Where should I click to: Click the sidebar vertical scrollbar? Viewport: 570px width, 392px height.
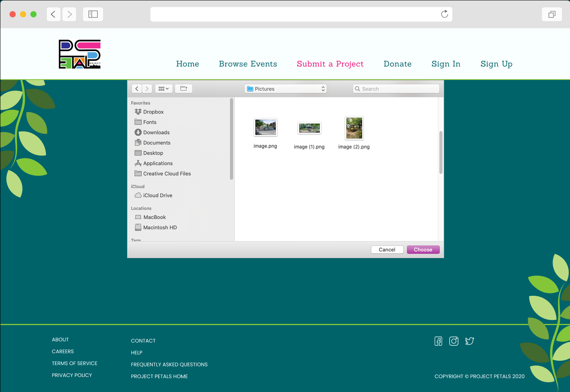coord(232,139)
